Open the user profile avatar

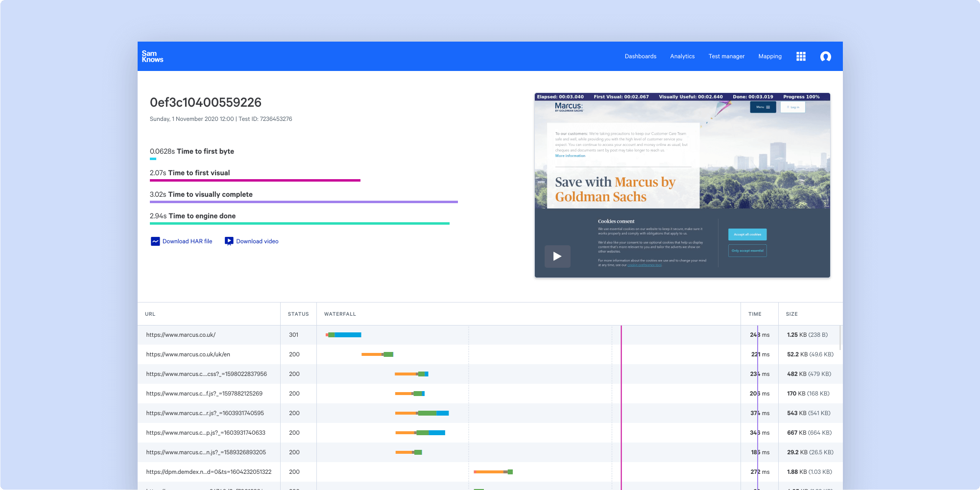825,56
